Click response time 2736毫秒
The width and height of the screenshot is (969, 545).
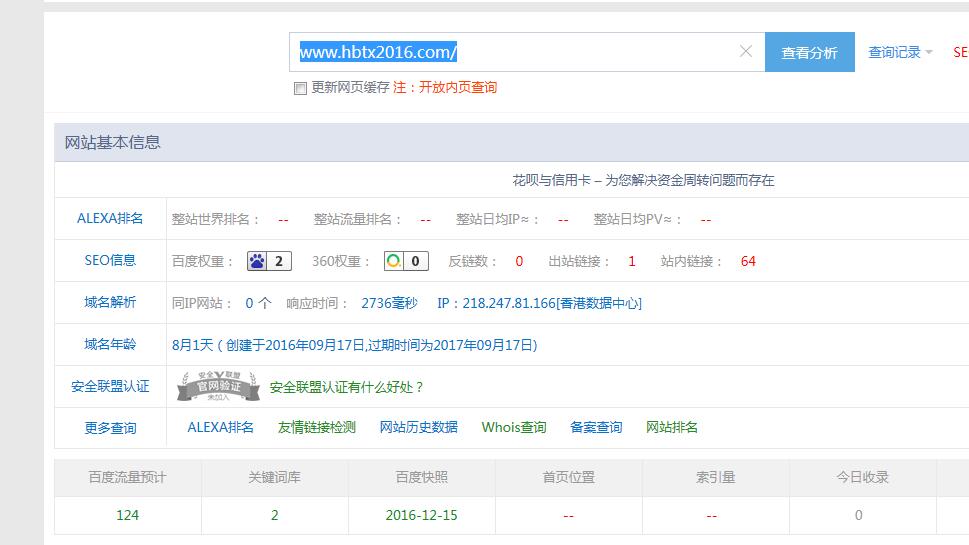pos(389,303)
